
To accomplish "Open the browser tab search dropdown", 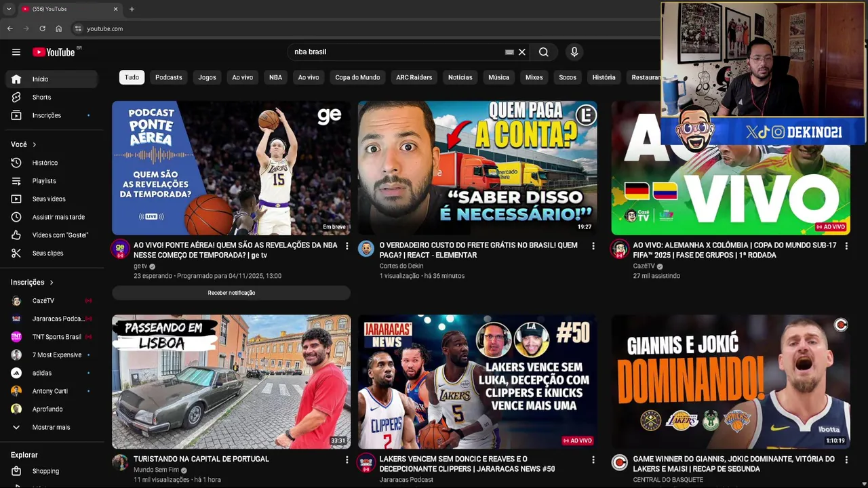I will (9, 9).
